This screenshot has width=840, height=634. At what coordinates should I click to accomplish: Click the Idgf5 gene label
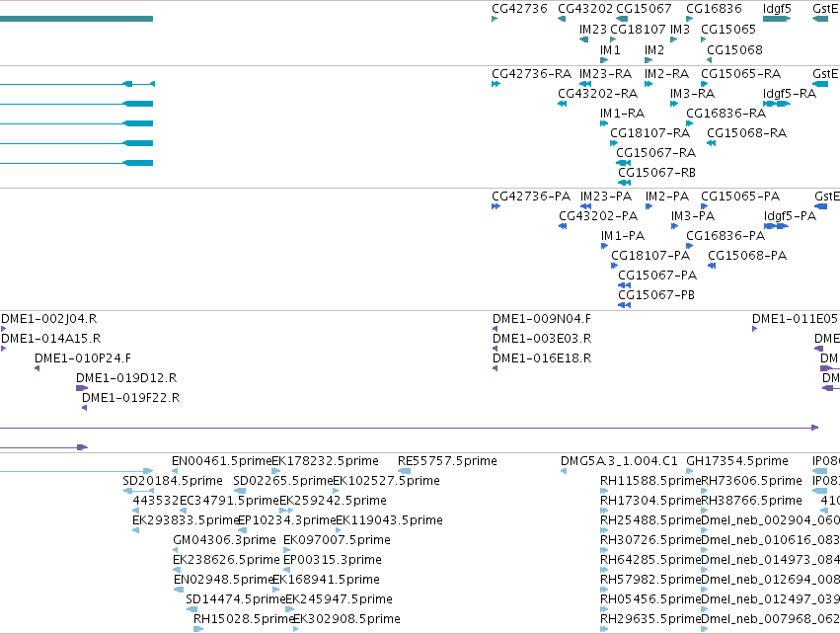coord(777,9)
